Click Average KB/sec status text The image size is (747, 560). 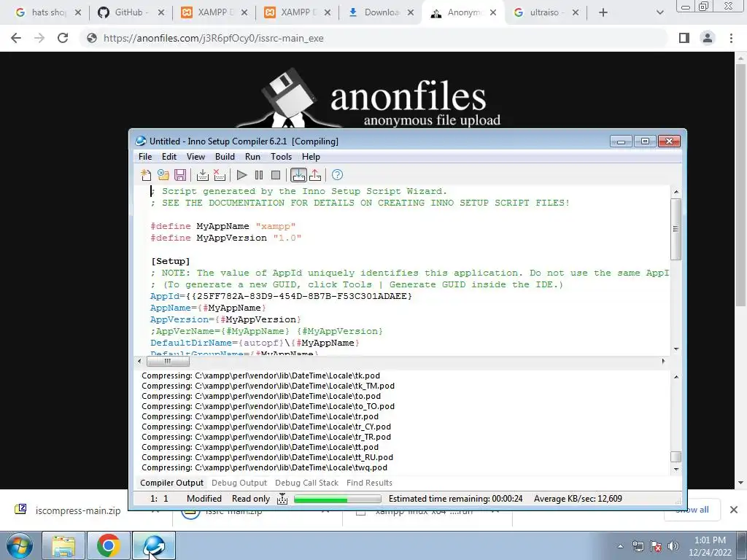point(578,499)
